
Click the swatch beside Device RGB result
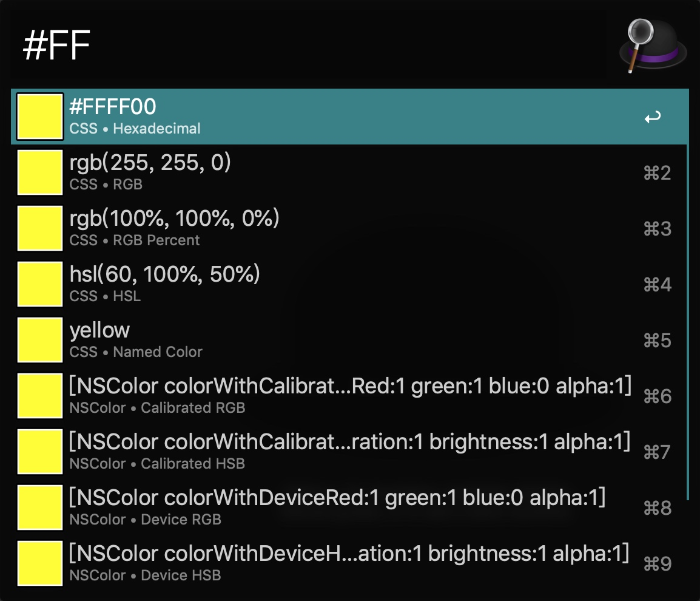pyautogui.click(x=40, y=508)
